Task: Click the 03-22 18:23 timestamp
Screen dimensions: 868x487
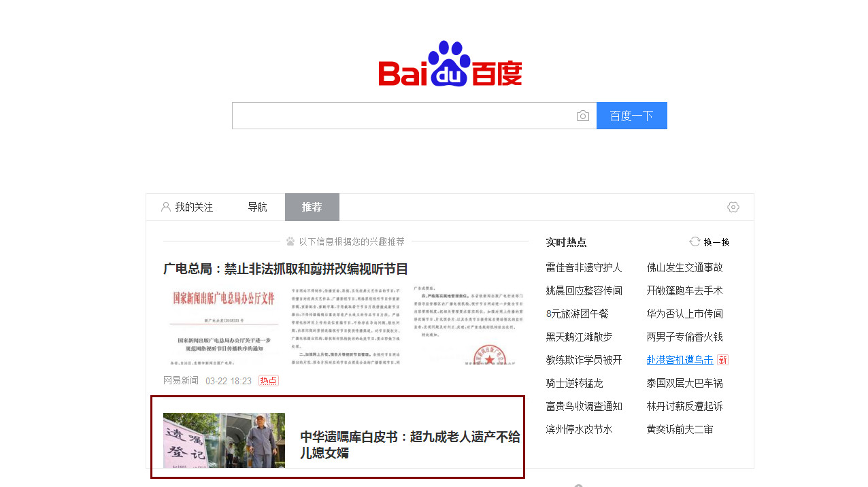Action: click(229, 381)
